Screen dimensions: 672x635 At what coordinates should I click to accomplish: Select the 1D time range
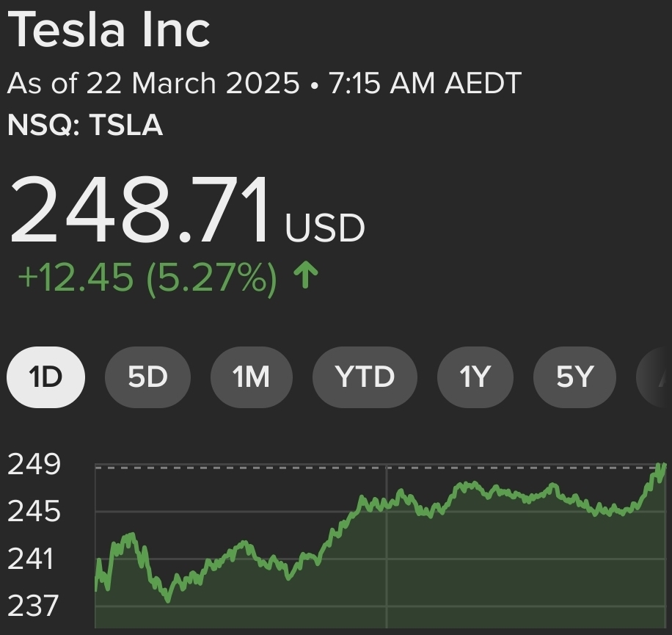(45, 377)
